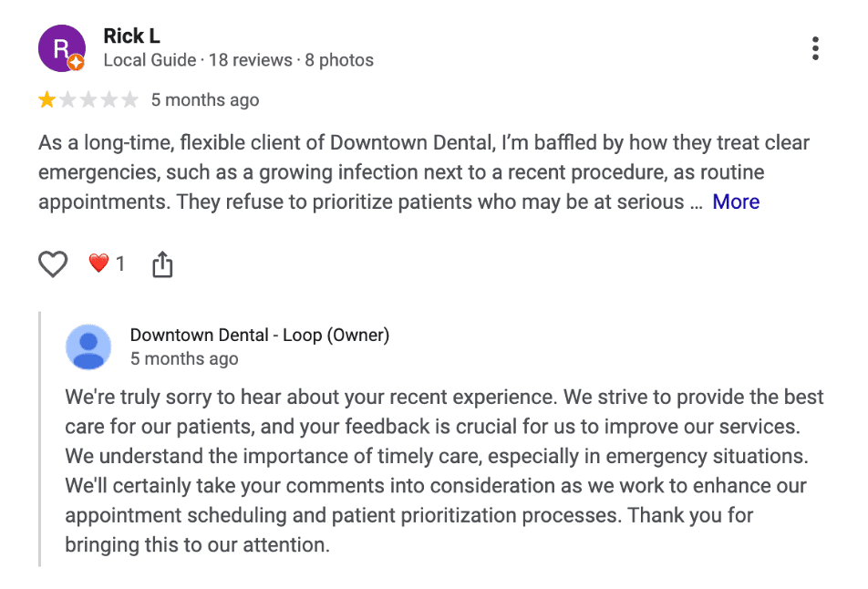
Task: Click the owner reply's '5 months ago' timestamp
Action: [x=184, y=358]
